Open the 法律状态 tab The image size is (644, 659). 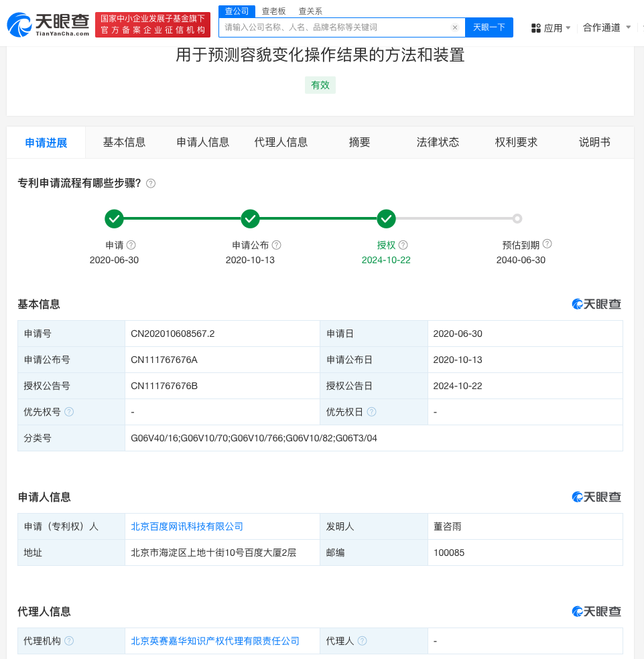tap(438, 142)
